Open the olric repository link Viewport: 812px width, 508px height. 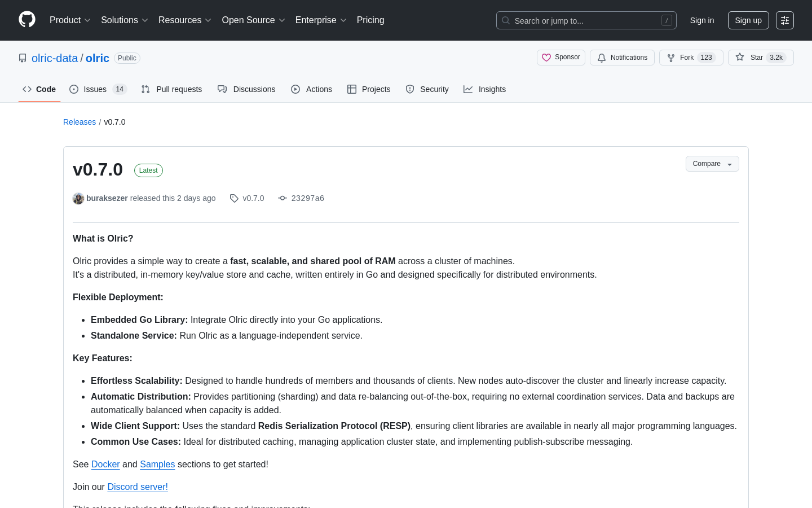(x=98, y=58)
